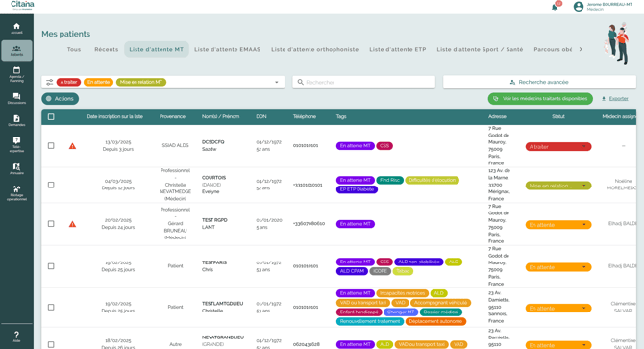The image size is (644, 349).
Task: Switch to Liste d'attente Sport / Santé tab
Action: pyautogui.click(x=480, y=49)
